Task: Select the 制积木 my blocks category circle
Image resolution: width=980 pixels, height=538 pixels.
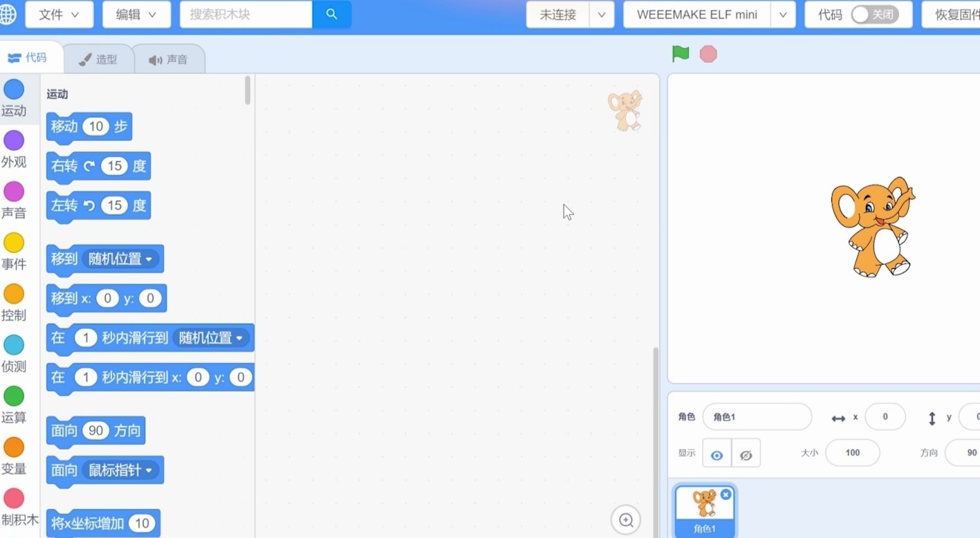Action: click(14, 499)
